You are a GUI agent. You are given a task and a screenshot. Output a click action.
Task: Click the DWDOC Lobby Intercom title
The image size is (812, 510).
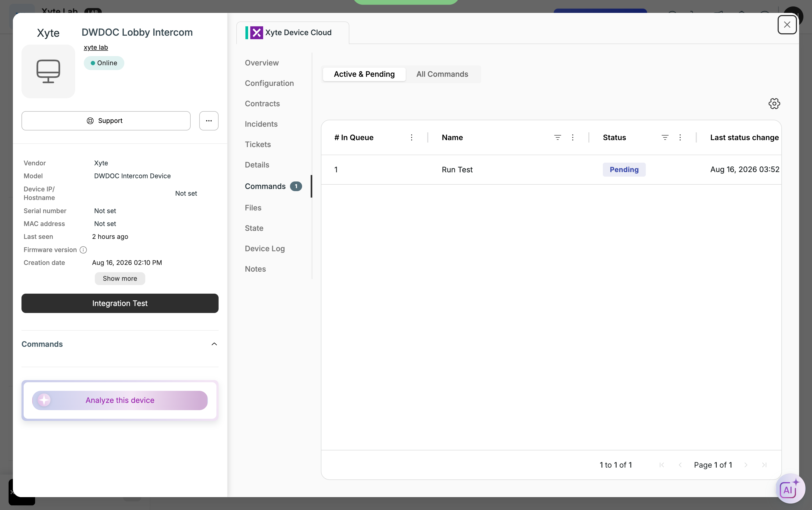(137, 32)
